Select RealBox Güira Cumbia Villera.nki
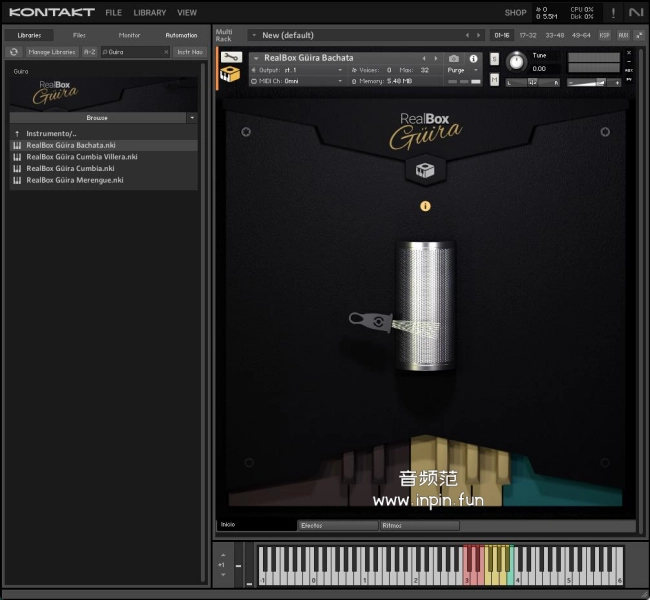The height and width of the screenshot is (600, 650). click(x=82, y=157)
